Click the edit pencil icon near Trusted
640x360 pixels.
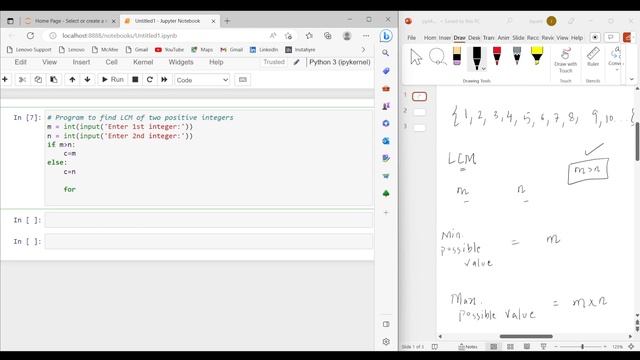tap(296, 62)
